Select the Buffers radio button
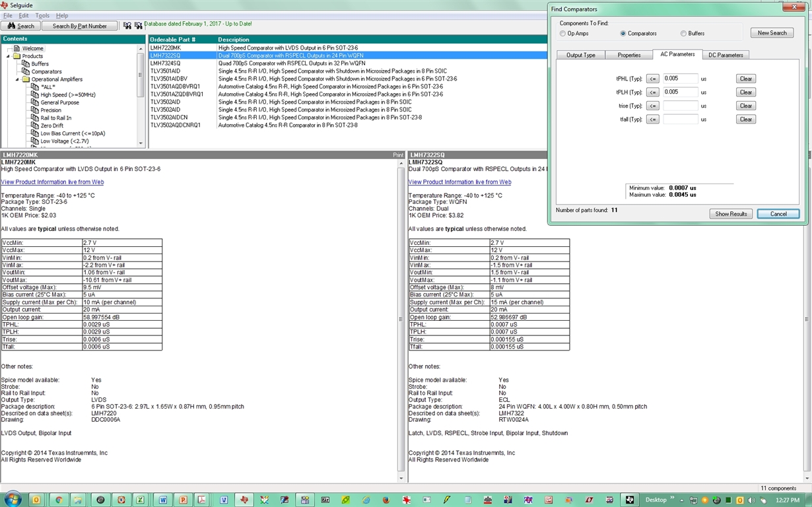This screenshot has height=507, width=812. (683, 34)
